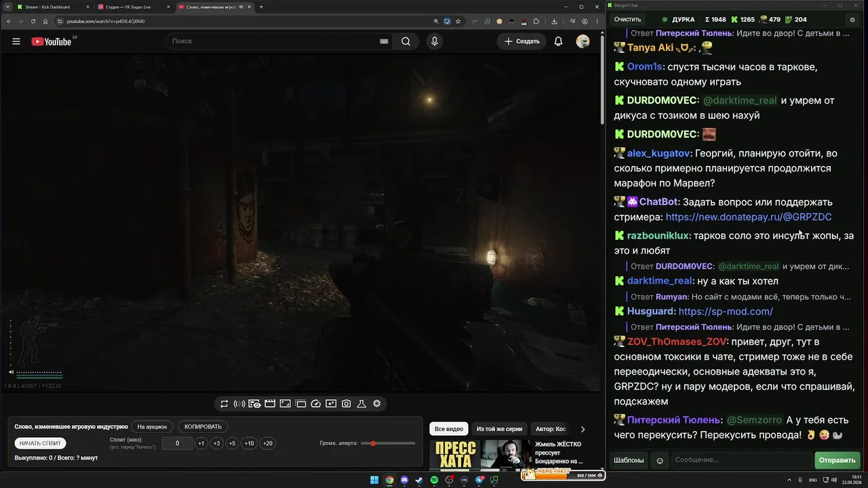Select the 'Автор' filter chip

(551, 429)
